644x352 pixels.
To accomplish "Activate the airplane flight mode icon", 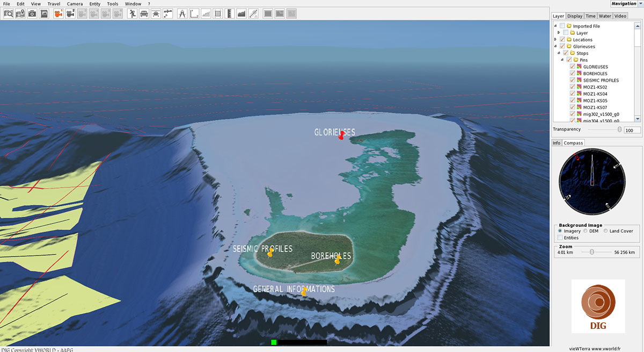I will 156,13.
